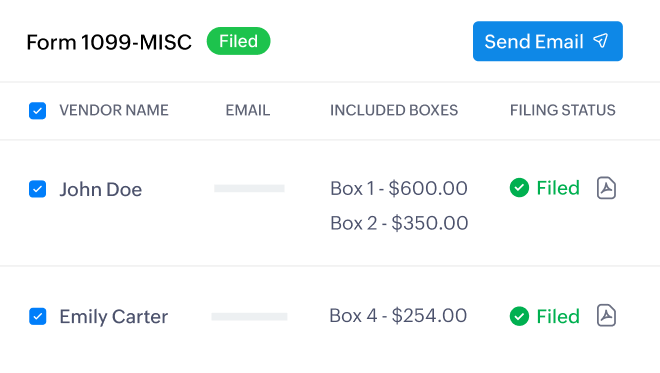The width and height of the screenshot is (660, 373).
Task: Uncheck the Emily Carter row checkbox
Action: pyautogui.click(x=37, y=316)
